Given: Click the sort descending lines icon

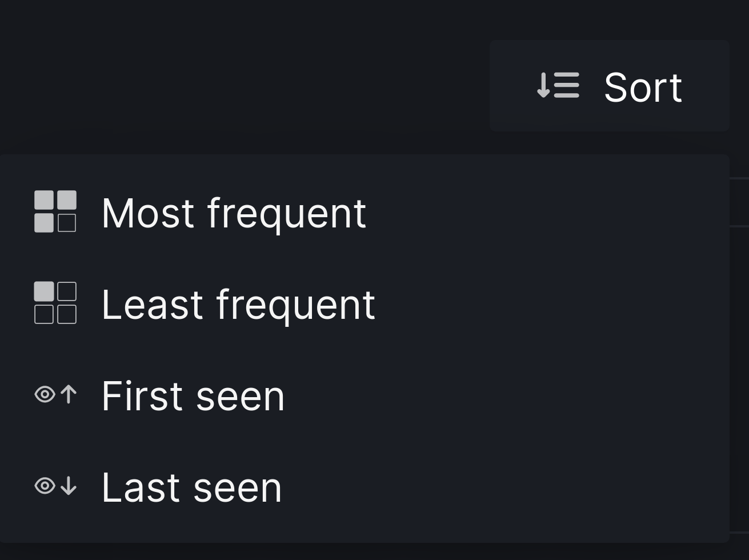Looking at the screenshot, I should (x=557, y=86).
